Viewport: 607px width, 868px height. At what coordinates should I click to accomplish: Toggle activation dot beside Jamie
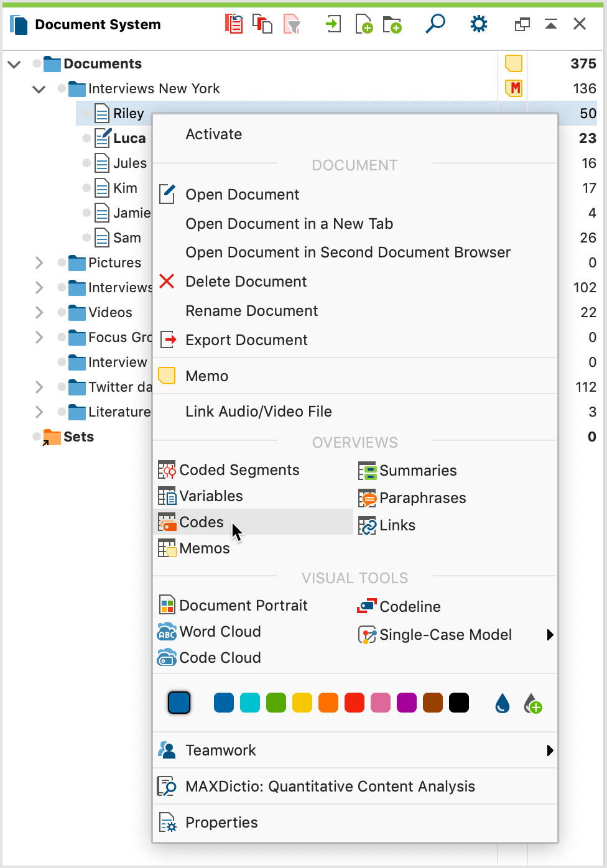(87, 213)
